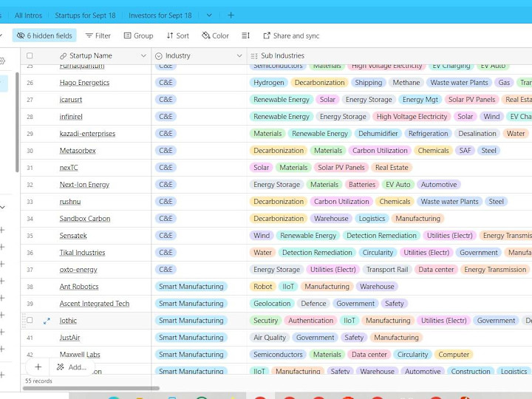Open the 6 hidden fields menu
This screenshot has height=399, width=532.
point(44,35)
